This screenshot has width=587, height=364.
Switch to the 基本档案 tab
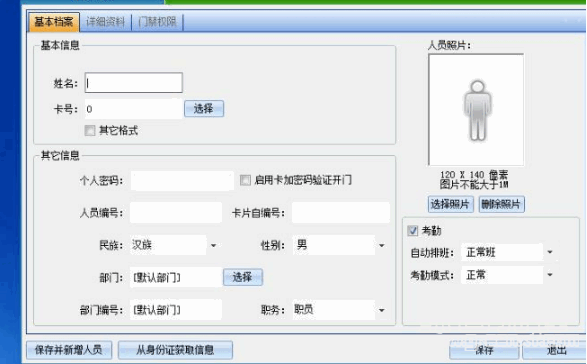tap(54, 22)
